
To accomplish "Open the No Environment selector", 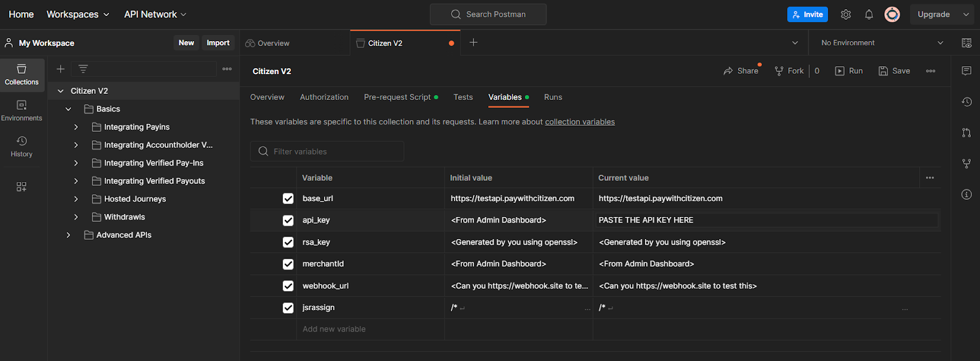I will click(x=882, y=43).
